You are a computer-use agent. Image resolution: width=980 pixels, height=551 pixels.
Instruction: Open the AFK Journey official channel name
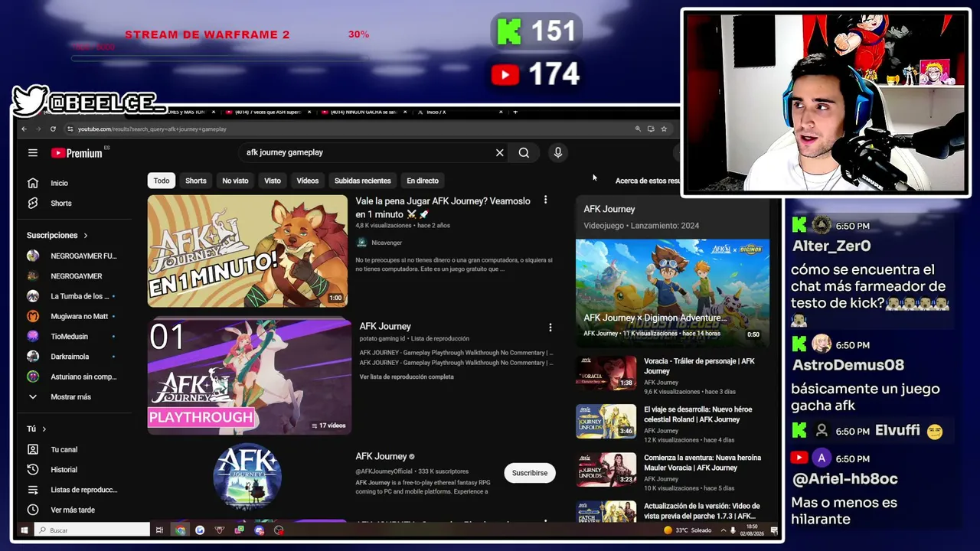[x=381, y=456]
